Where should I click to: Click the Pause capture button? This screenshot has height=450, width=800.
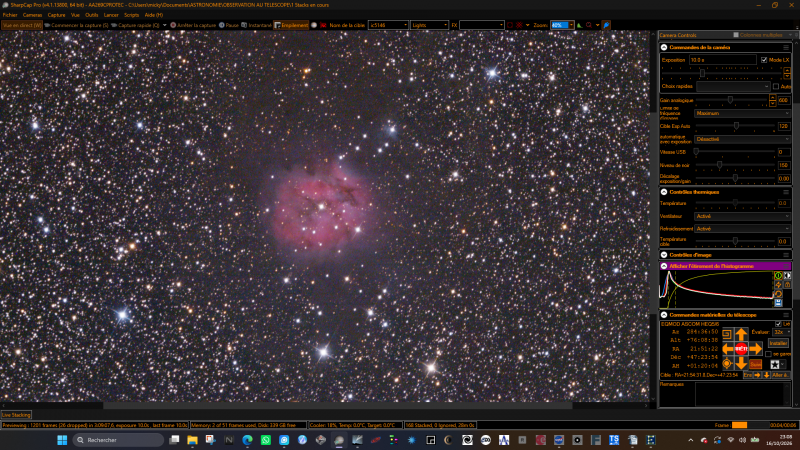click(x=229, y=25)
